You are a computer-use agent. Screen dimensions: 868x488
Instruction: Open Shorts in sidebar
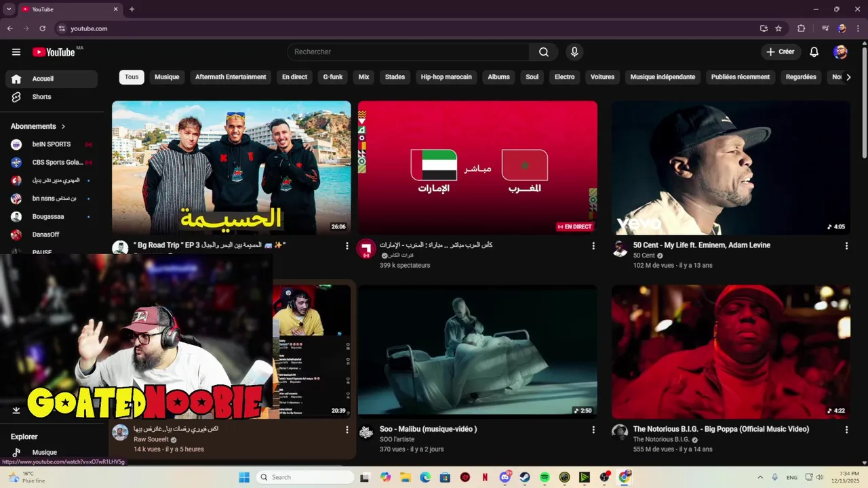pos(52,97)
